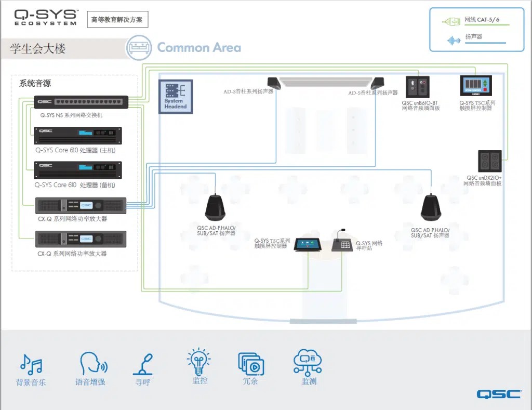Click the QSC unB6IO-BT 网络音频墙面板 label
532x410 pixels.
coord(421,105)
